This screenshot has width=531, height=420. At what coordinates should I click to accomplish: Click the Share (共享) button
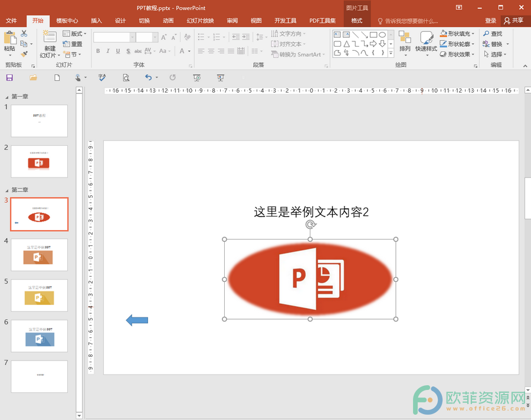point(514,21)
